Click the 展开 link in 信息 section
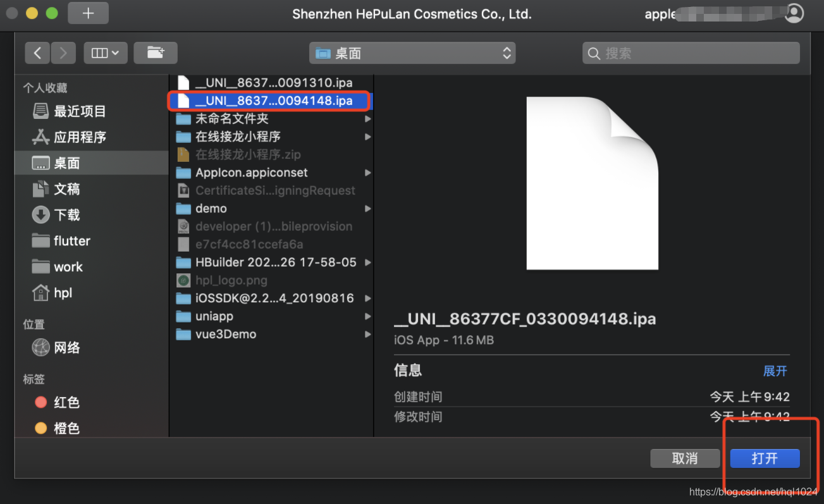Viewport: 824px width, 504px height. point(775,371)
